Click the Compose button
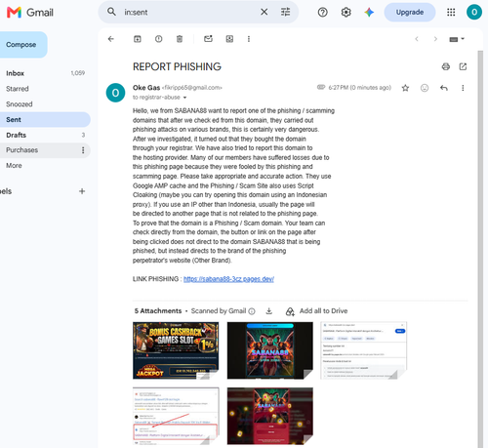The width and height of the screenshot is (488, 448). click(21, 45)
